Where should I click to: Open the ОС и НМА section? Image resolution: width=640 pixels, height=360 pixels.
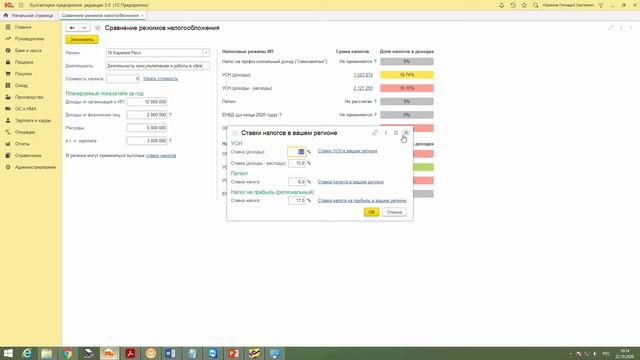pos(26,109)
